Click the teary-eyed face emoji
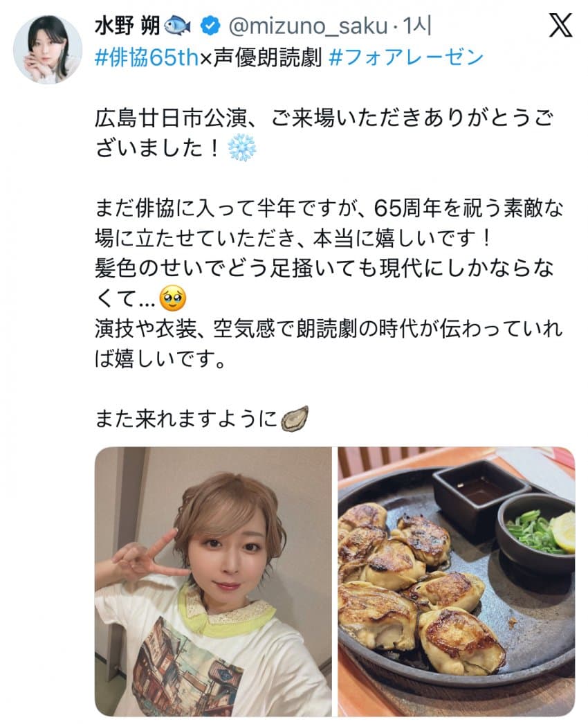The height and width of the screenshot is (724, 588). 173,298
